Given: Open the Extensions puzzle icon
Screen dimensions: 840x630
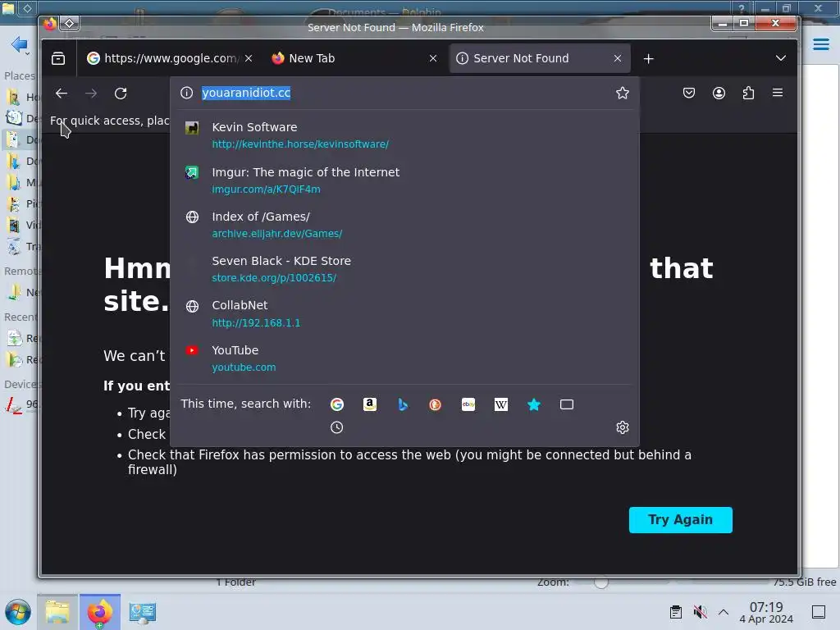Looking at the screenshot, I should 748,93.
